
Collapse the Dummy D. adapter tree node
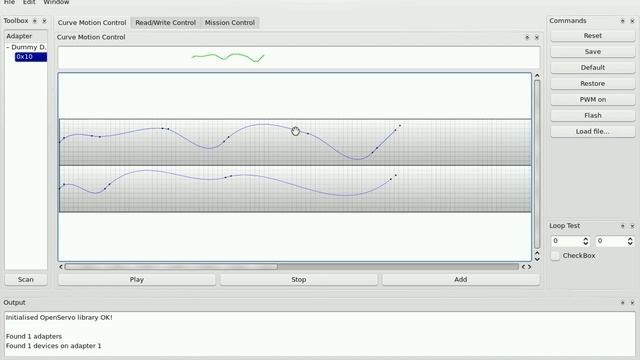[8, 47]
